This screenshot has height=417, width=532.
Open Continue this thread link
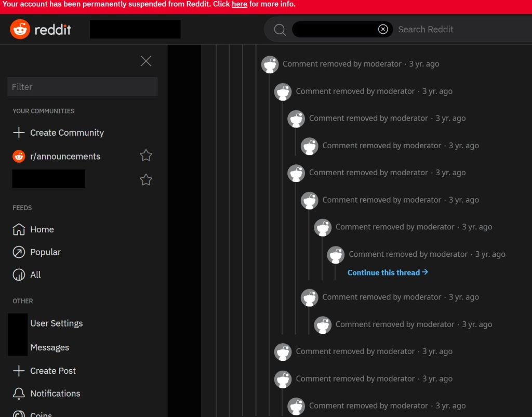pyautogui.click(x=388, y=272)
